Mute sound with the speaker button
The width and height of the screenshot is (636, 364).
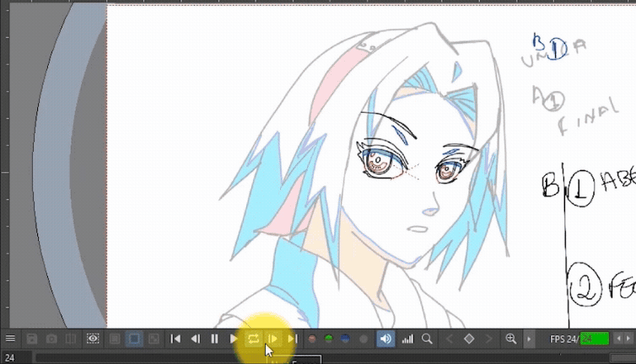coord(385,339)
